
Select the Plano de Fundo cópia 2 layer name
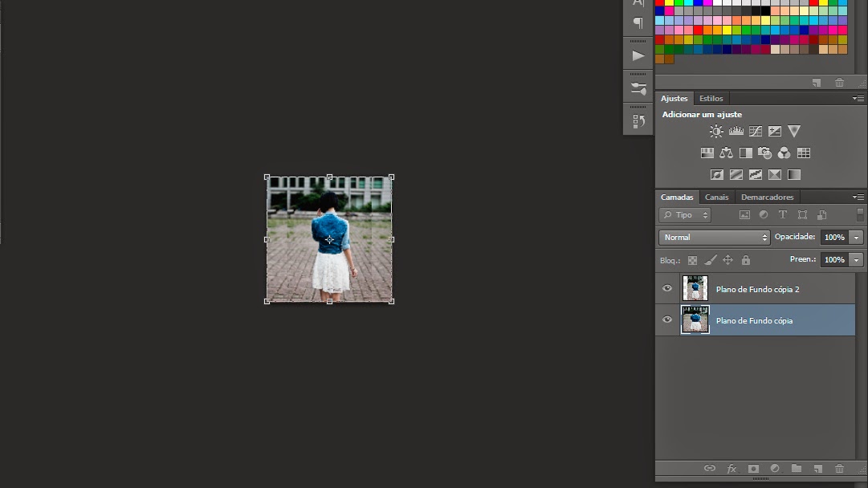pos(757,289)
